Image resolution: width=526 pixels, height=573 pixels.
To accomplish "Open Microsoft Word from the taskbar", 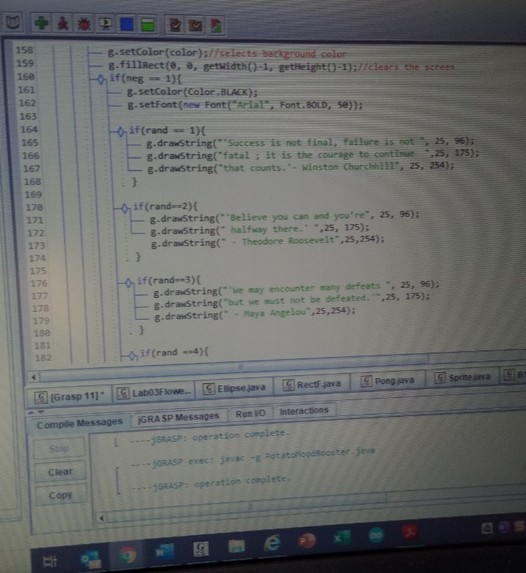I will click(x=164, y=551).
